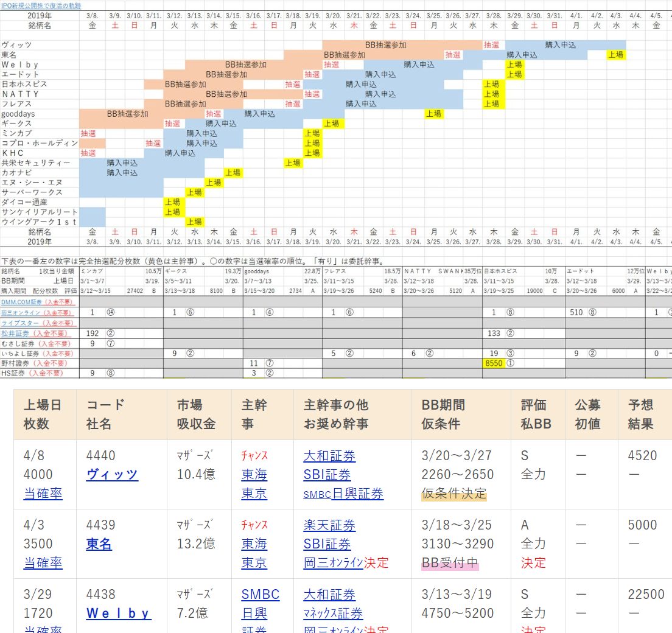Click the pink-underlined BB受付中 label
Viewport: 672px width, 633px height.
450,563
